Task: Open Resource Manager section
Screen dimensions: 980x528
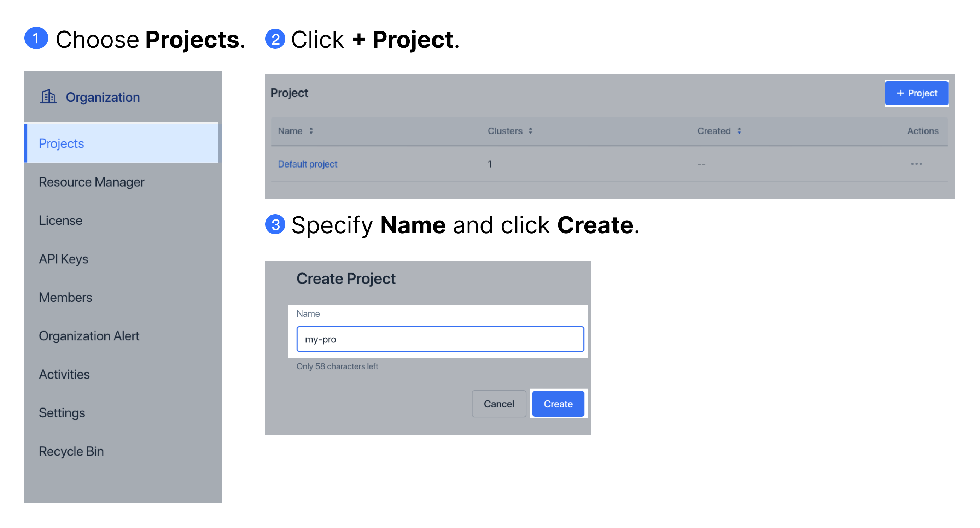Action: tap(91, 181)
